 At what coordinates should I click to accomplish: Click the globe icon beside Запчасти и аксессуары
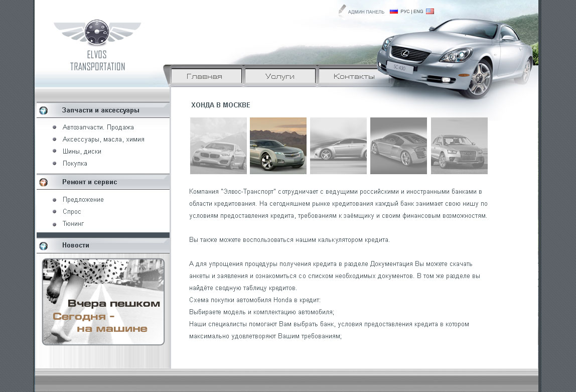pos(43,110)
